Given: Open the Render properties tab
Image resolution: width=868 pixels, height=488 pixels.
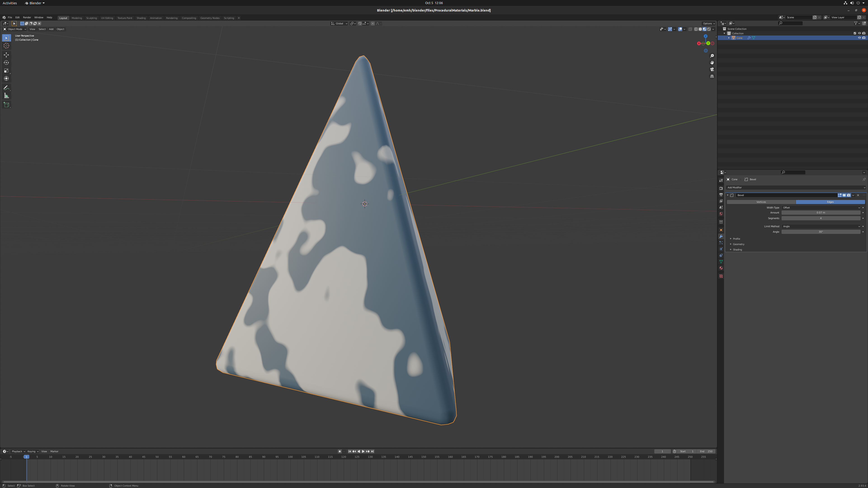Looking at the screenshot, I should coord(721,188).
